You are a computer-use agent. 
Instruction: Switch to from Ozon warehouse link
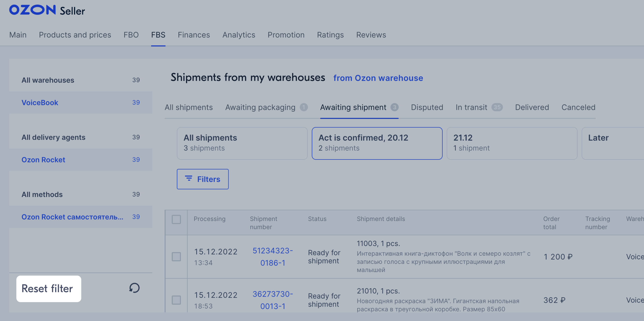tap(378, 78)
